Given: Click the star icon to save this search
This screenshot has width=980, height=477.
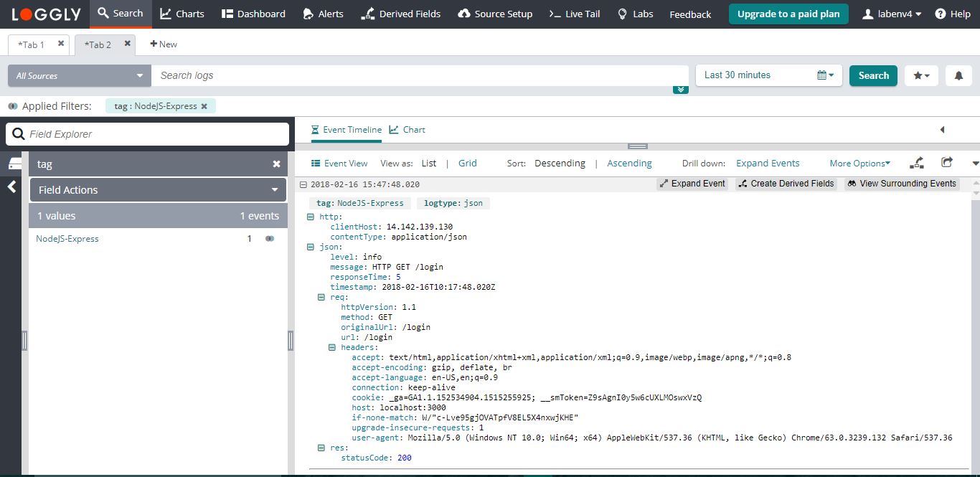Looking at the screenshot, I should pos(918,75).
